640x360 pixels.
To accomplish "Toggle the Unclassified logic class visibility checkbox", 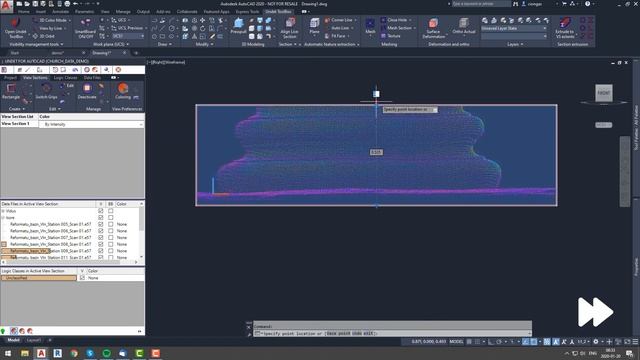I will pos(82,278).
